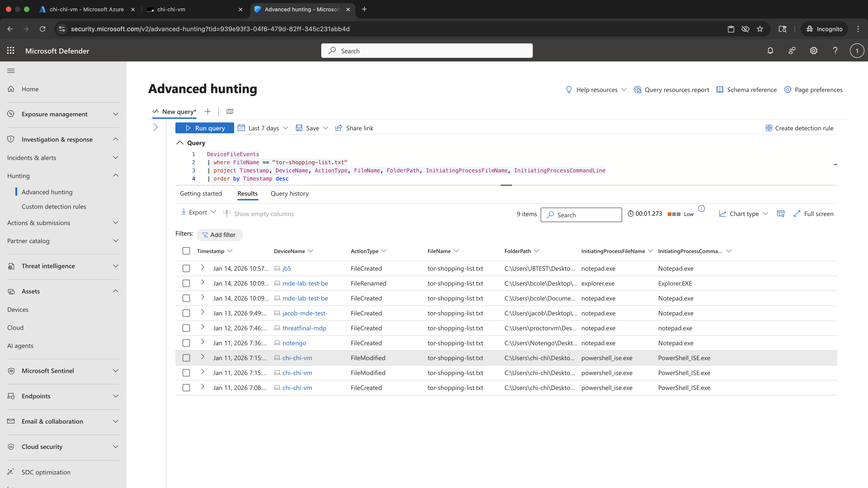Open the Save dropdown

pyautogui.click(x=312, y=128)
